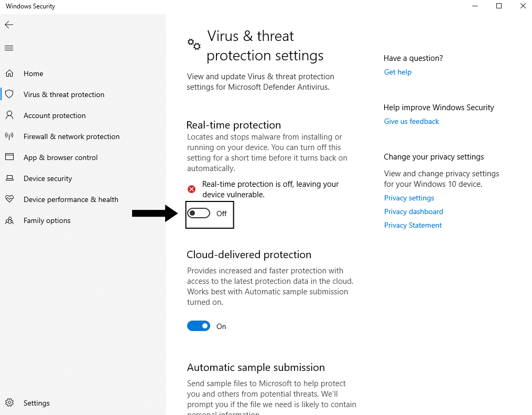Click the Privacy Statement link
The width and height of the screenshot is (532, 415).
pos(412,225)
